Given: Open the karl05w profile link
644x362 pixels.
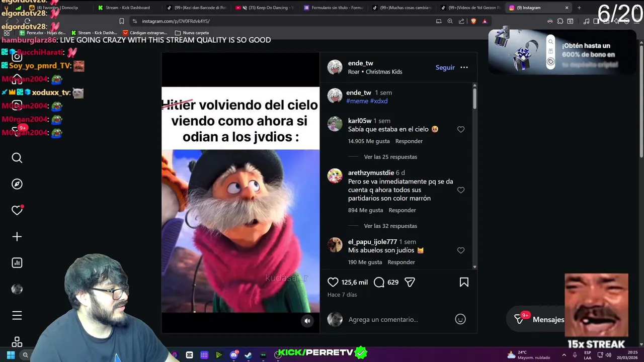Looking at the screenshot, I should click(360, 121).
